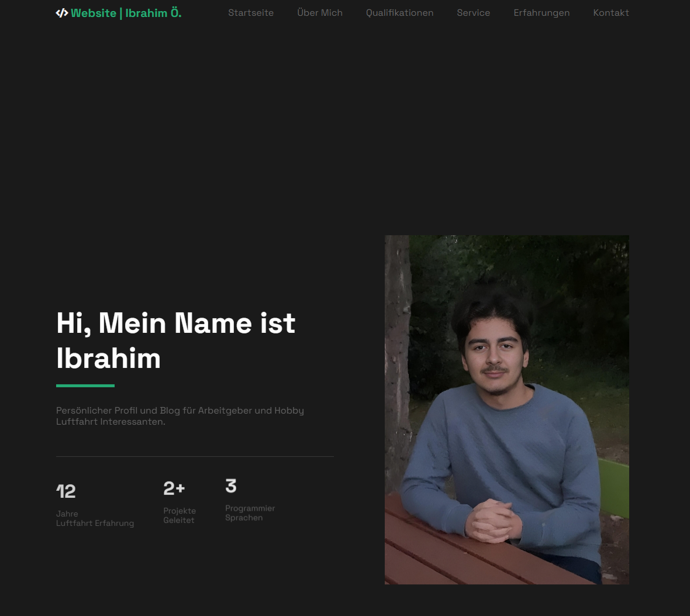Click the Website | Ibrahim Ö. site title
The height and width of the screenshot is (616, 690).
click(x=126, y=12)
